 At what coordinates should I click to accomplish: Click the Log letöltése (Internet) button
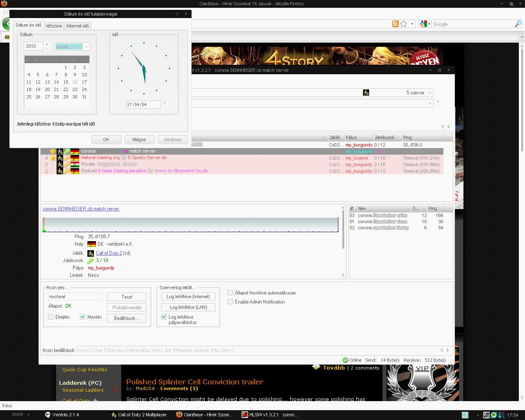pyautogui.click(x=188, y=297)
